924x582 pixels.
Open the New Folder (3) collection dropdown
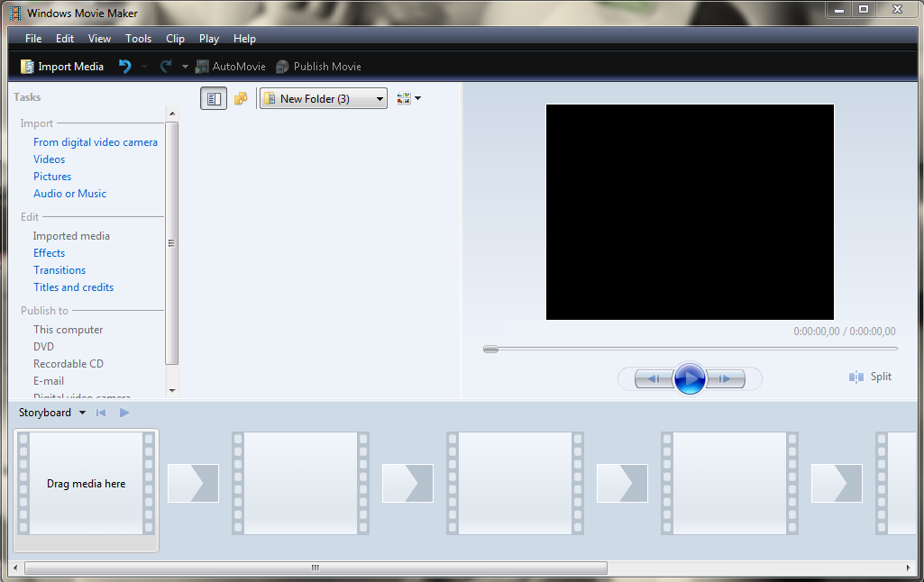pos(324,98)
